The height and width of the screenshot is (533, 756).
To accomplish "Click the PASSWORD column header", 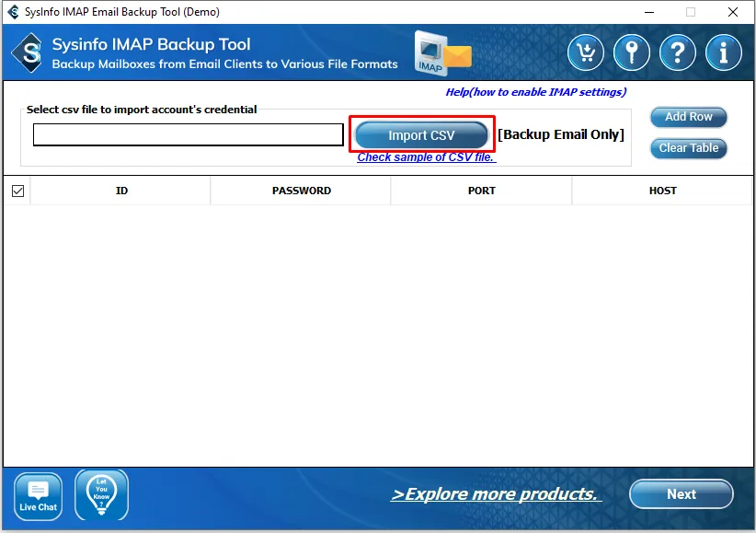I will pos(301,191).
